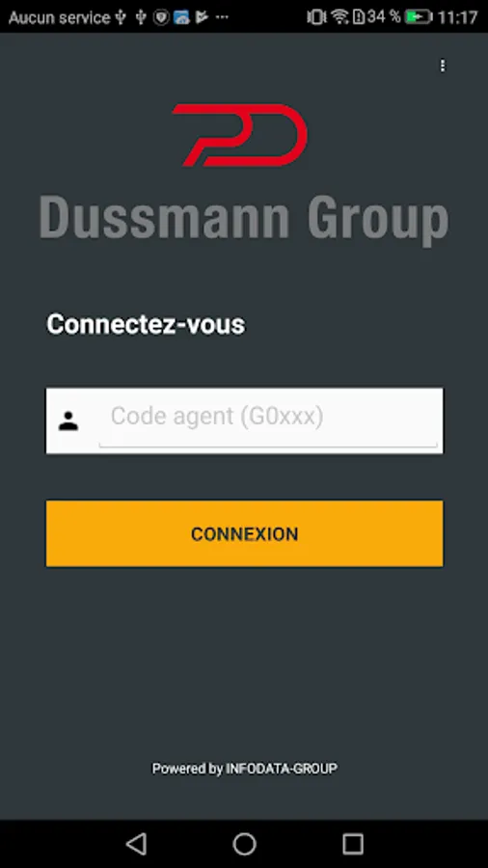Tap the Dussmann Group title text
Image resolution: width=488 pixels, height=868 pixels.
[244, 220]
